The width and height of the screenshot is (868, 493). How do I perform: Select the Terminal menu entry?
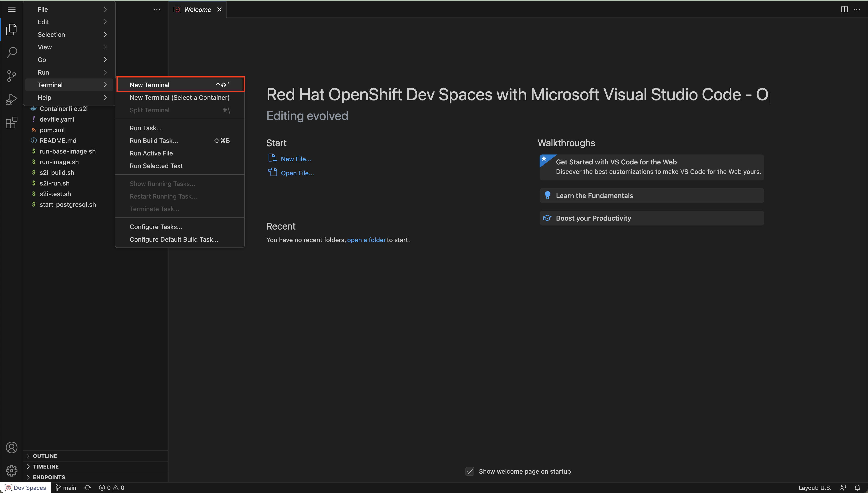pos(70,85)
